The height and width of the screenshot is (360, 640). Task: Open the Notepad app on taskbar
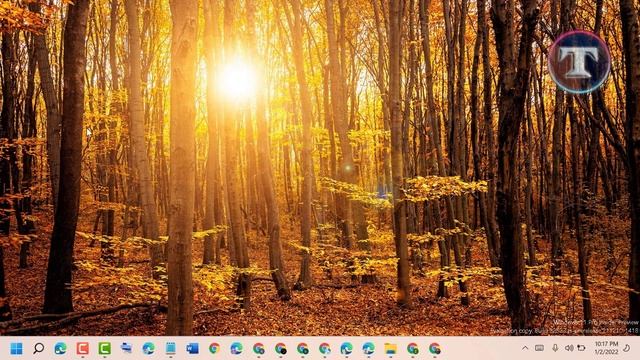click(x=171, y=349)
